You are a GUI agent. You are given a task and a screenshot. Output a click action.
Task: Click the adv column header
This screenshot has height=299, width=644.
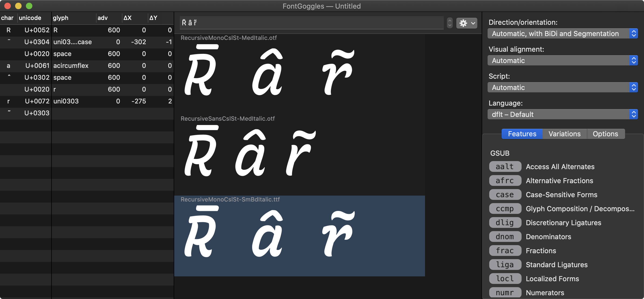tap(109, 18)
